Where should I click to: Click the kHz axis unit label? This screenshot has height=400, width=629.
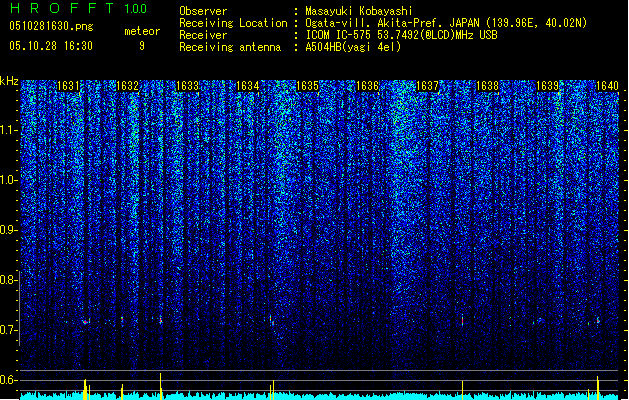coord(9,81)
